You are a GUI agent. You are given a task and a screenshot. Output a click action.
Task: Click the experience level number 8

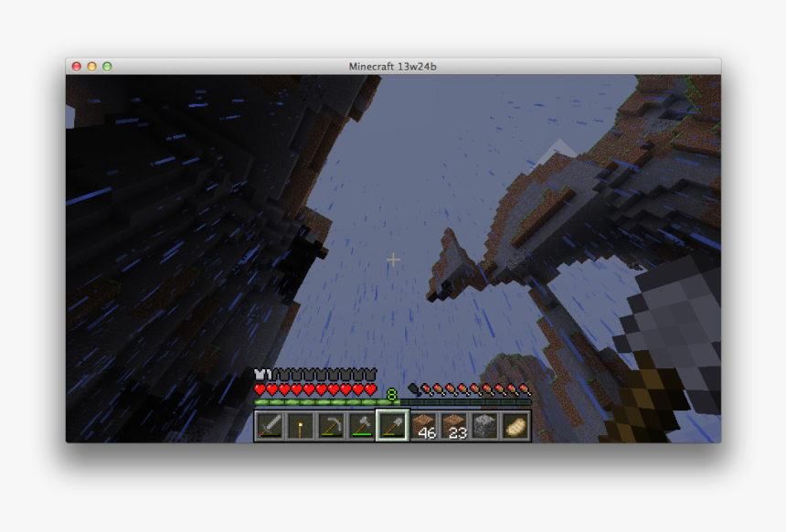click(391, 395)
